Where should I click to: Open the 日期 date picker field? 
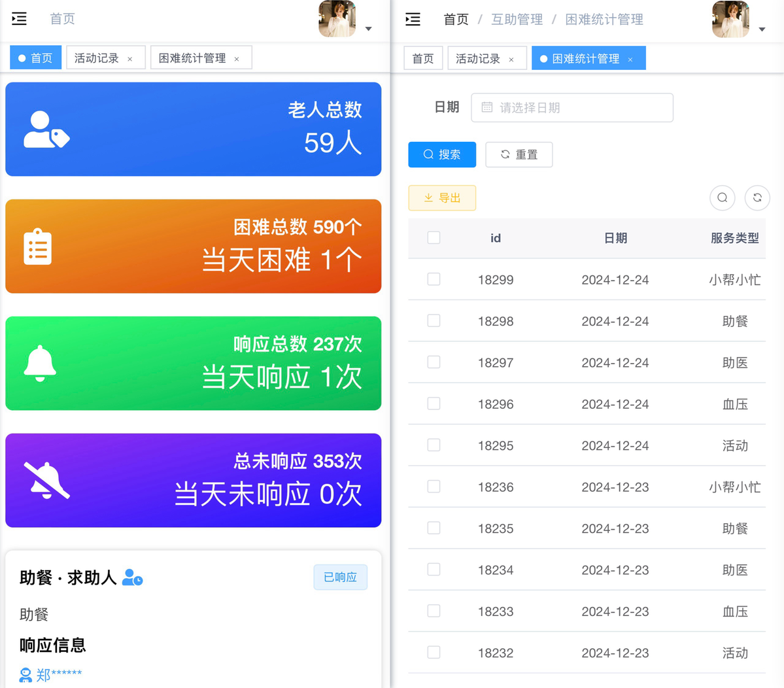pos(572,108)
